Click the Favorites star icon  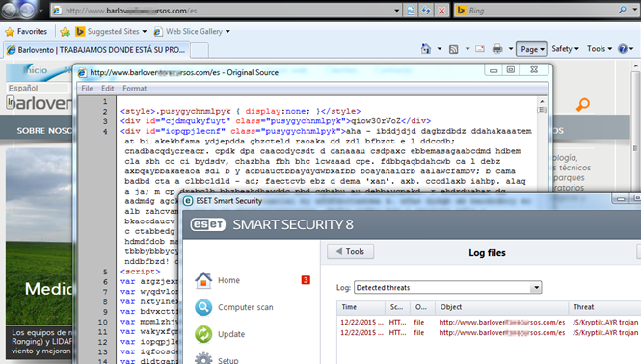click(x=10, y=32)
